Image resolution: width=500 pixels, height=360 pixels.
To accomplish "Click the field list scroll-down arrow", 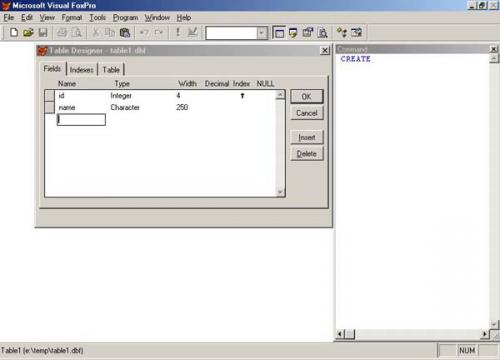I will pyautogui.click(x=280, y=192).
